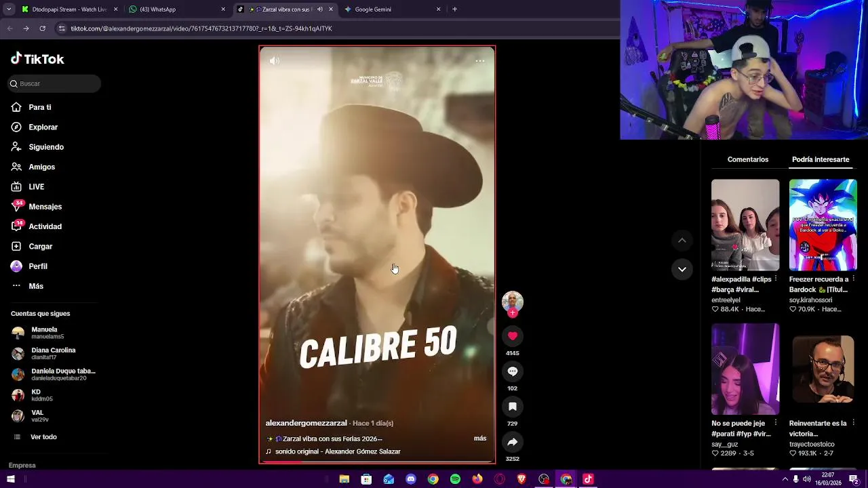The width and height of the screenshot is (868, 488).
Task: Open the creator avatar beside the video
Action: click(513, 301)
